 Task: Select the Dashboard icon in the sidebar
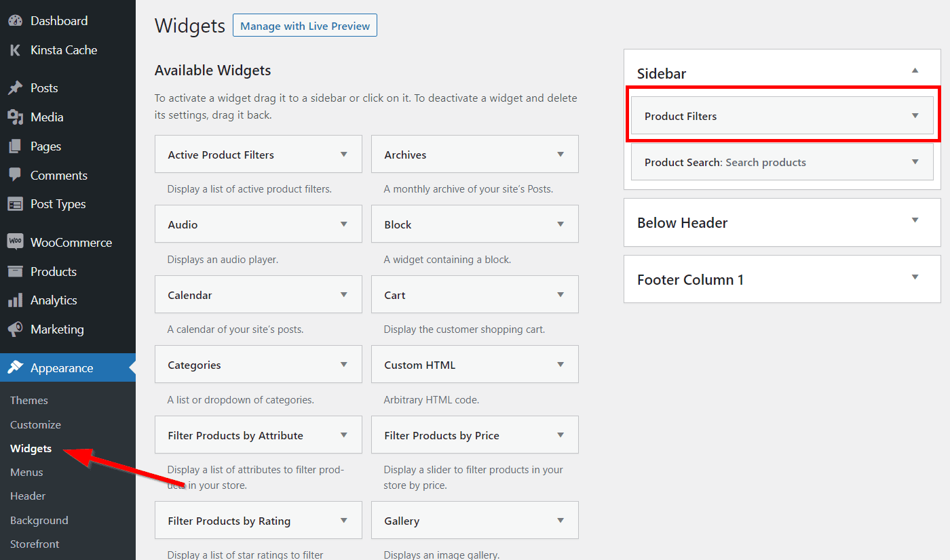[16, 20]
